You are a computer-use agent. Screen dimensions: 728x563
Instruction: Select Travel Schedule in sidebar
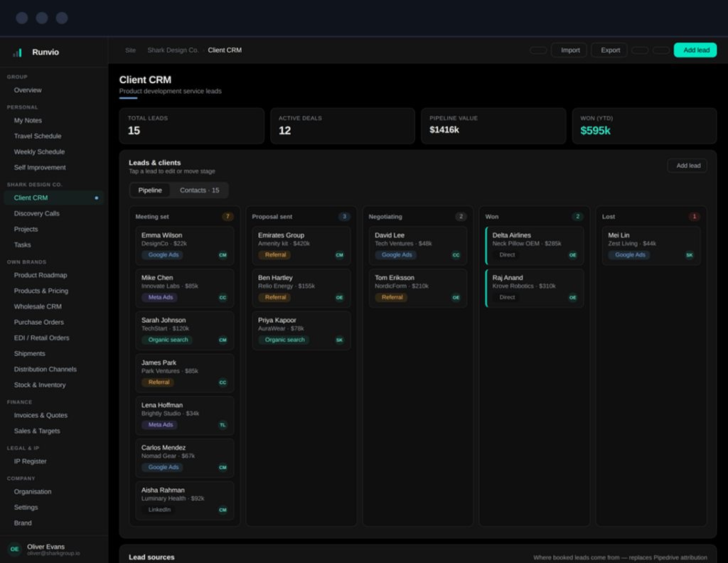[54, 136]
